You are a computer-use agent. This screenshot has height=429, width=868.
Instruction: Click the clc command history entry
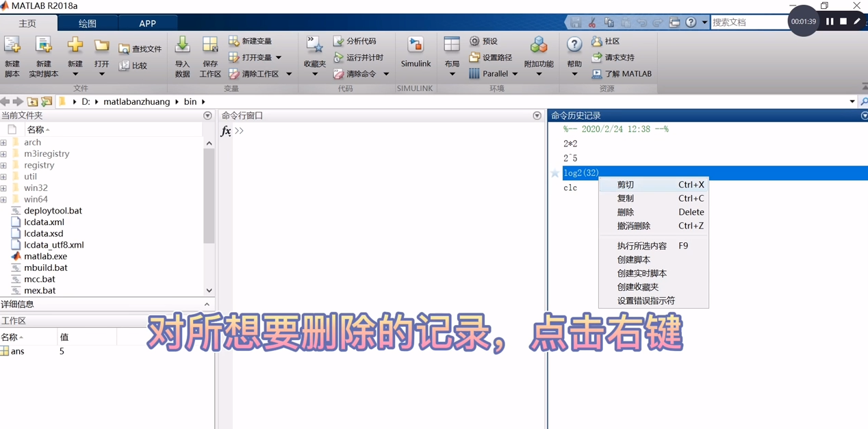[570, 188]
